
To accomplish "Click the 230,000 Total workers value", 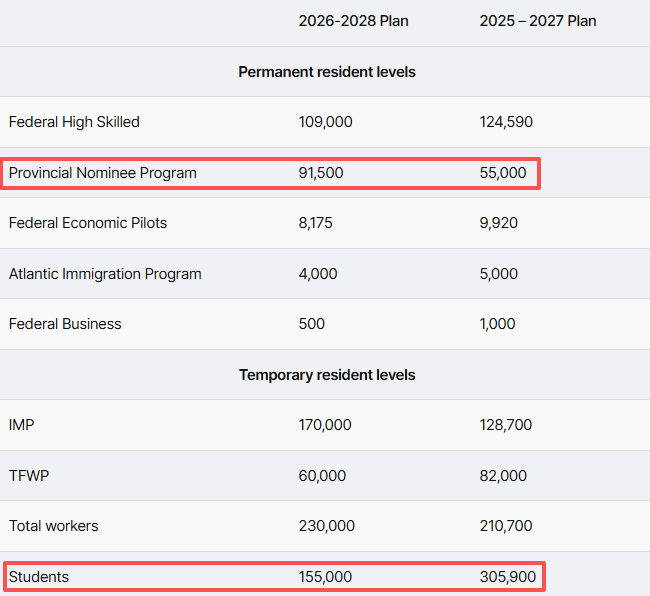I will click(326, 526).
